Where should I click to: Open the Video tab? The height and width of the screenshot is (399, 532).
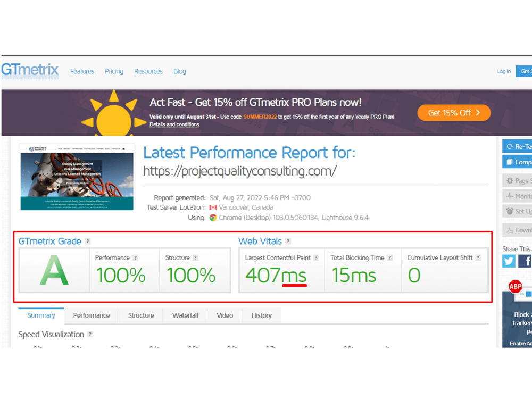click(x=225, y=315)
